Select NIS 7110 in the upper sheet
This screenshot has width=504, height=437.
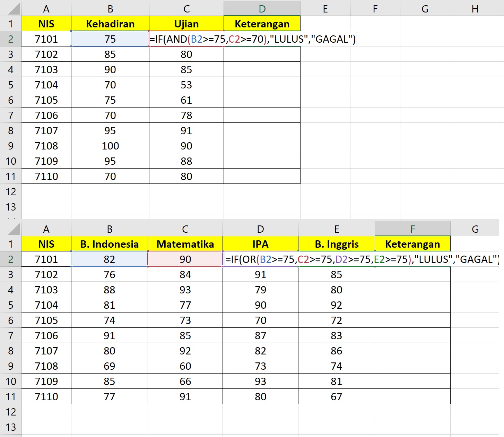click(x=46, y=176)
